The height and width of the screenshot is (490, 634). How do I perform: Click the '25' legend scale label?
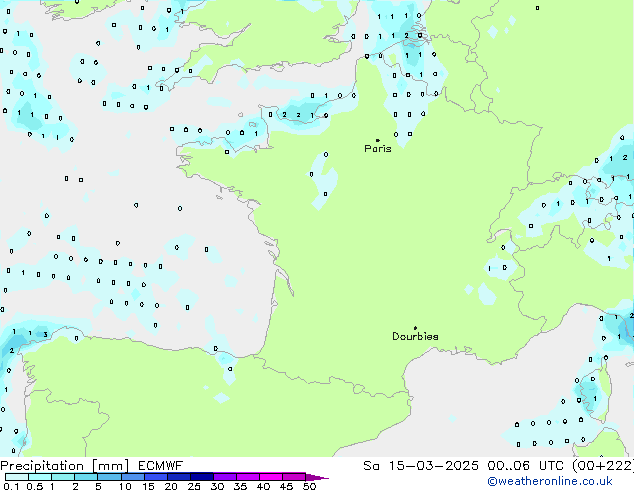pyautogui.click(x=194, y=486)
